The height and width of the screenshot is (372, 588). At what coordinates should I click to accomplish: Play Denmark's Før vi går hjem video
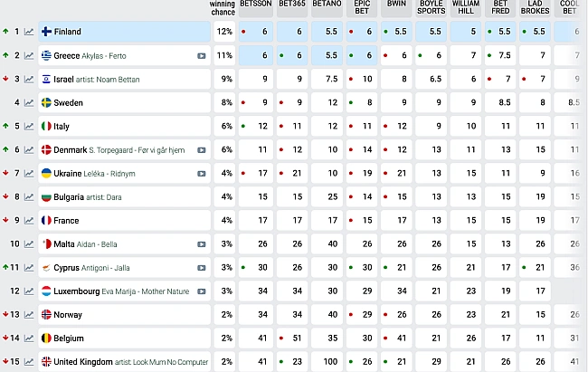(202, 149)
